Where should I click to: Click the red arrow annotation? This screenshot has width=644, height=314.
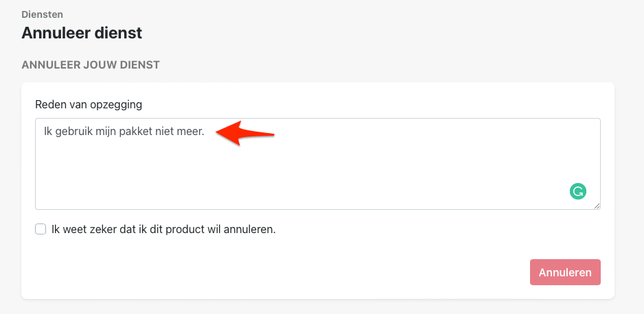click(x=245, y=132)
